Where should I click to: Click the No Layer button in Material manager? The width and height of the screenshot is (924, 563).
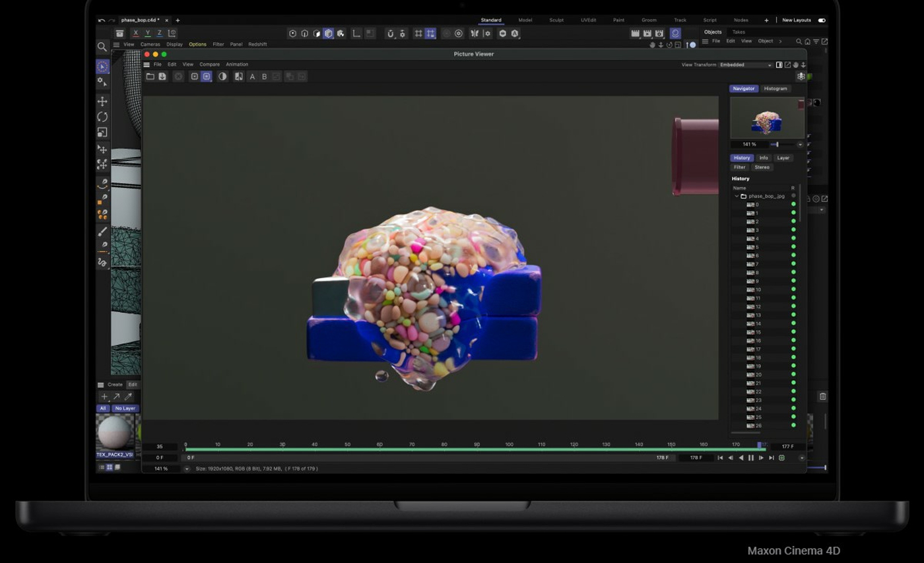(x=125, y=409)
